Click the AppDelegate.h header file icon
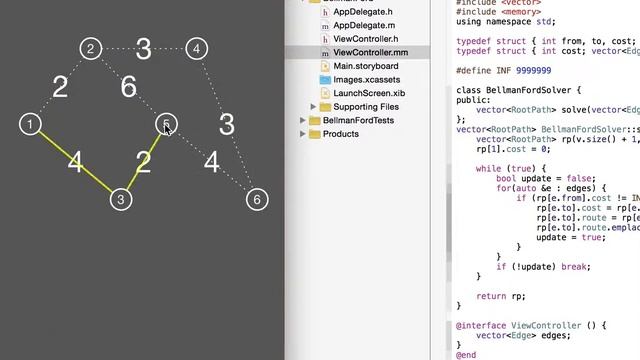640x360 pixels. [325, 12]
